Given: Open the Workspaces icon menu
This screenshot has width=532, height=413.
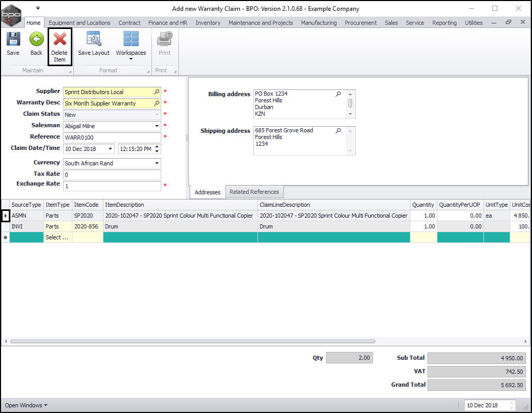Looking at the screenshot, I should click(x=131, y=39).
